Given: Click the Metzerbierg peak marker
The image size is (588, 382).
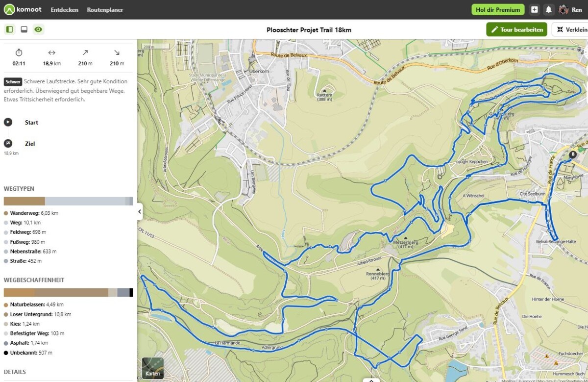Looking at the screenshot, I should (x=405, y=238).
